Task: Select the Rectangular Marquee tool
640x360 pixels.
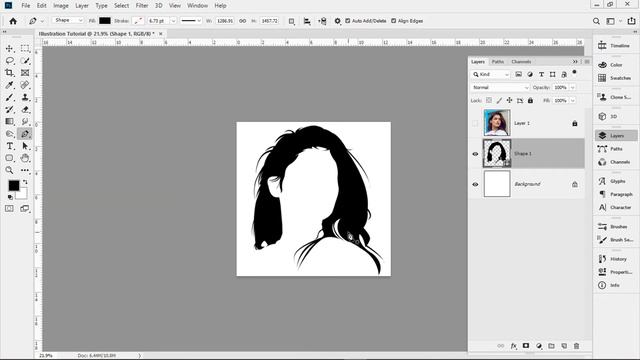Action: [x=25, y=49]
